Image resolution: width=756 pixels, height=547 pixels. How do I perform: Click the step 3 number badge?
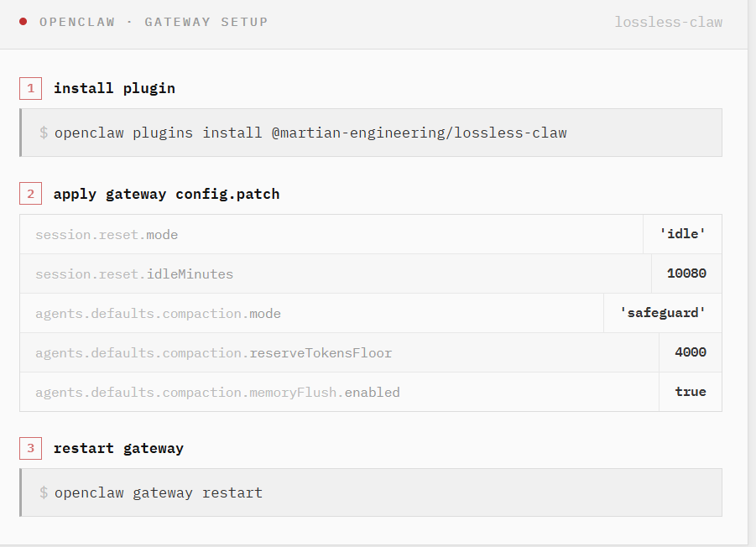(30, 448)
